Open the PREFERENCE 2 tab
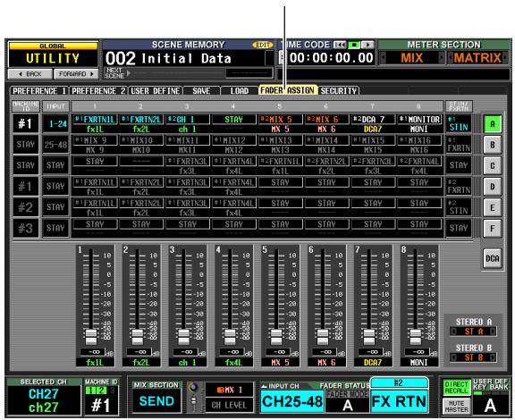515x420 pixels. 98,91
